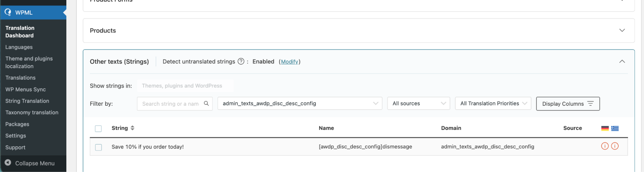This screenshot has width=644, height=172.
Task: Check the select-all checkbox in table header
Action: tap(98, 129)
